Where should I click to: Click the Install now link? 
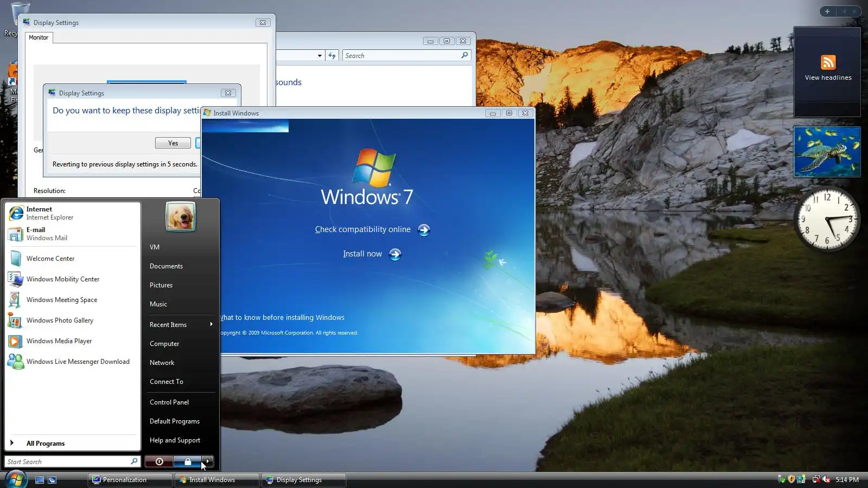[362, 254]
